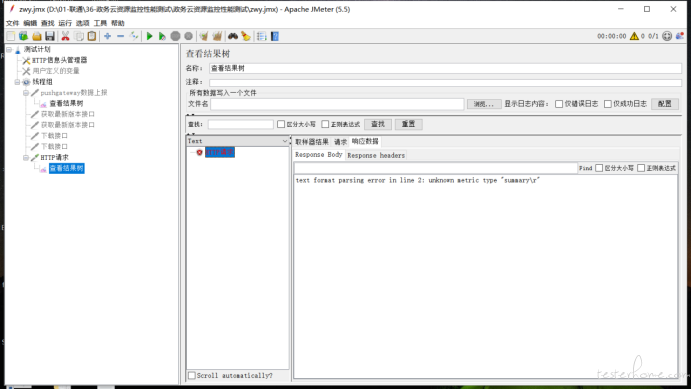Click the red error shield icon in results
The height and width of the screenshot is (389, 692).
199,152
